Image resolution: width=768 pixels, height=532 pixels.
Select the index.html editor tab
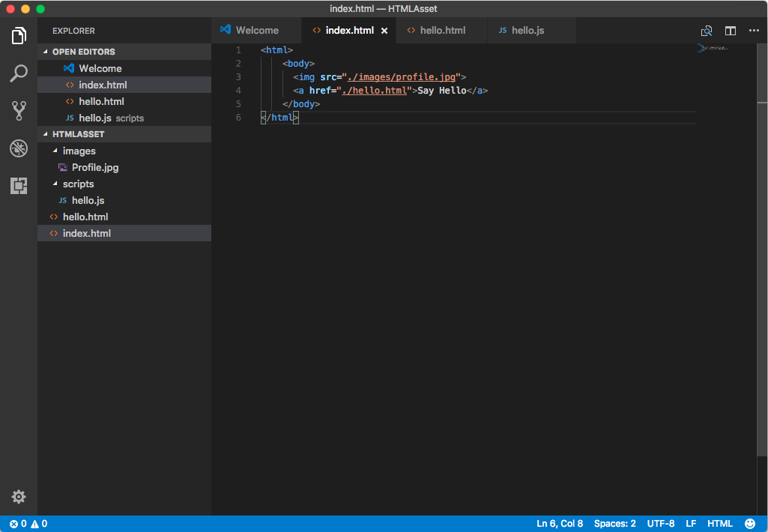tap(349, 31)
